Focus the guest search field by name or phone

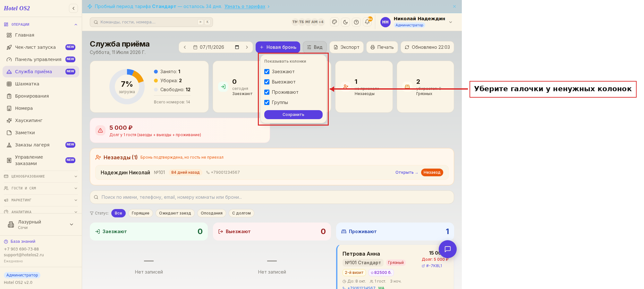(x=272, y=197)
